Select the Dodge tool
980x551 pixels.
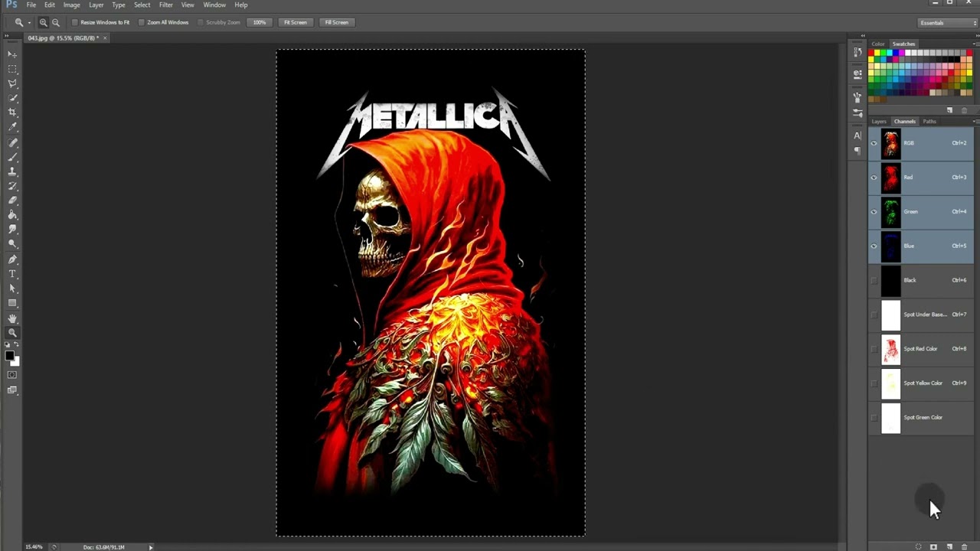point(12,244)
